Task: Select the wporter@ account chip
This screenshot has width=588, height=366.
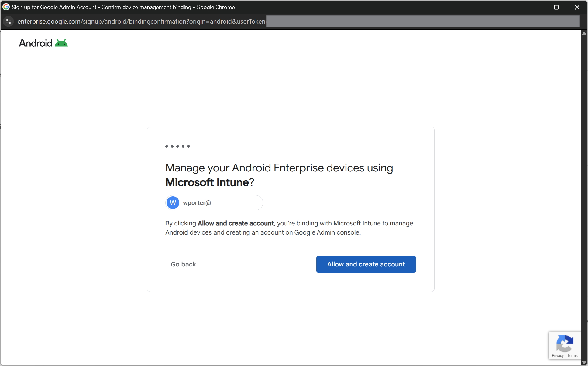Action: tap(214, 203)
